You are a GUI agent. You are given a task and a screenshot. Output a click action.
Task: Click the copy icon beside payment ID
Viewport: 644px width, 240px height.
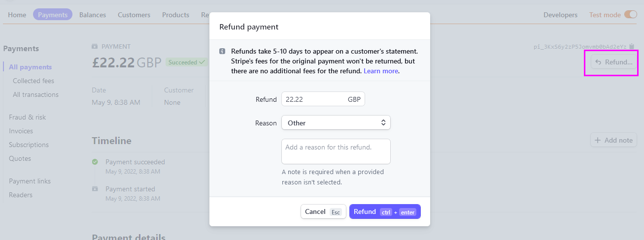click(x=632, y=47)
